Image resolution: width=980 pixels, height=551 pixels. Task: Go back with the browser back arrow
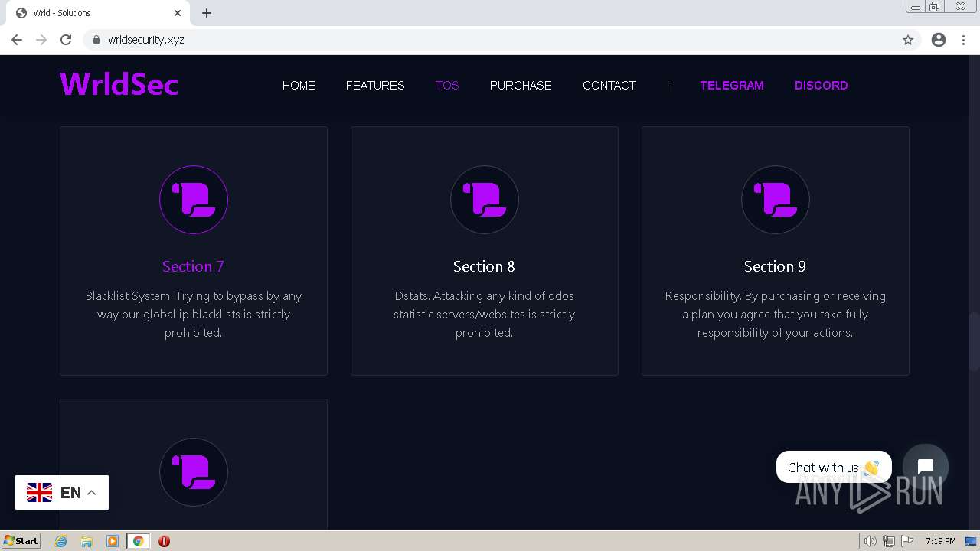17,40
